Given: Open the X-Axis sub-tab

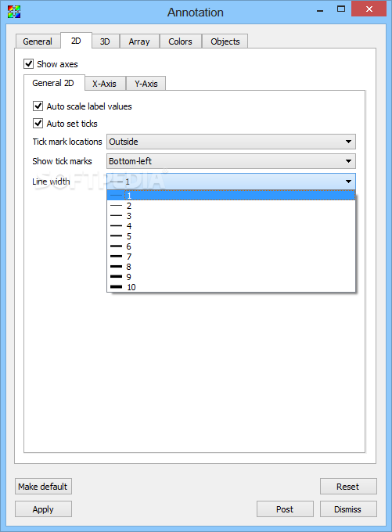Looking at the screenshot, I should pyautogui.click(x=105, y=84).
